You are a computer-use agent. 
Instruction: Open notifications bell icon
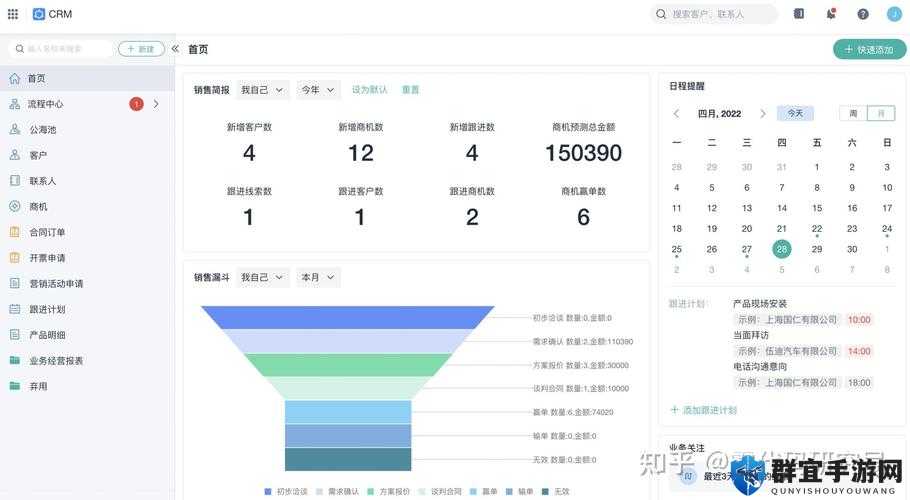831,13
